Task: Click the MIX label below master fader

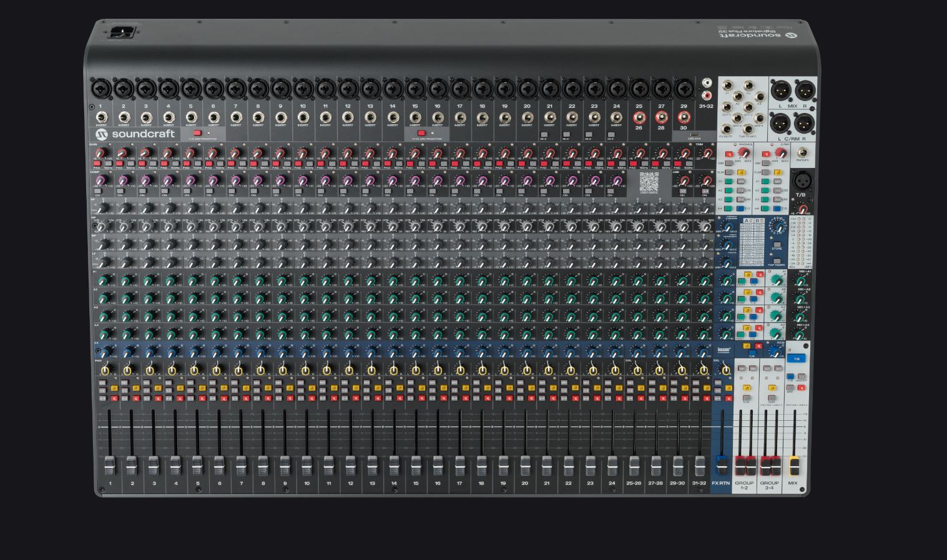Action: [x=793, y=483]
